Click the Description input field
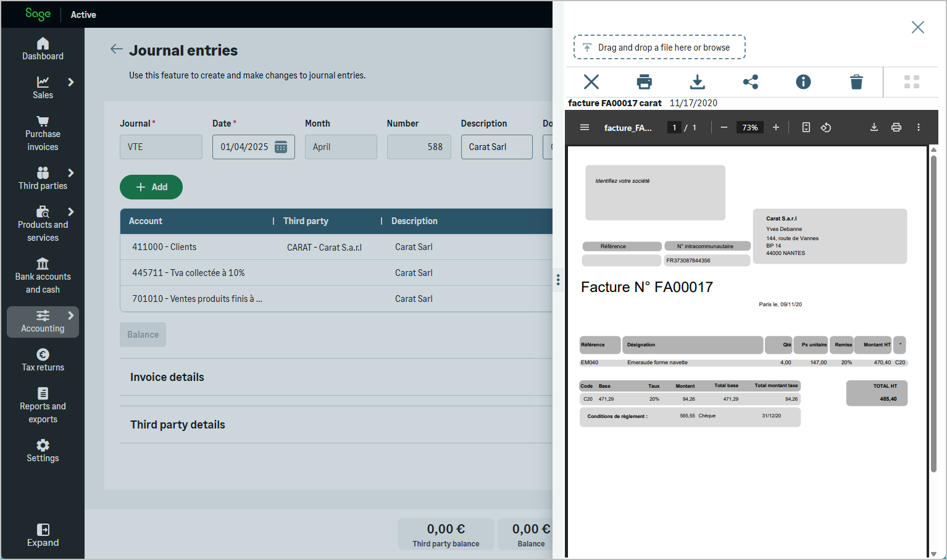The width and height of the screenshot is (947, 560). (496, 147)
